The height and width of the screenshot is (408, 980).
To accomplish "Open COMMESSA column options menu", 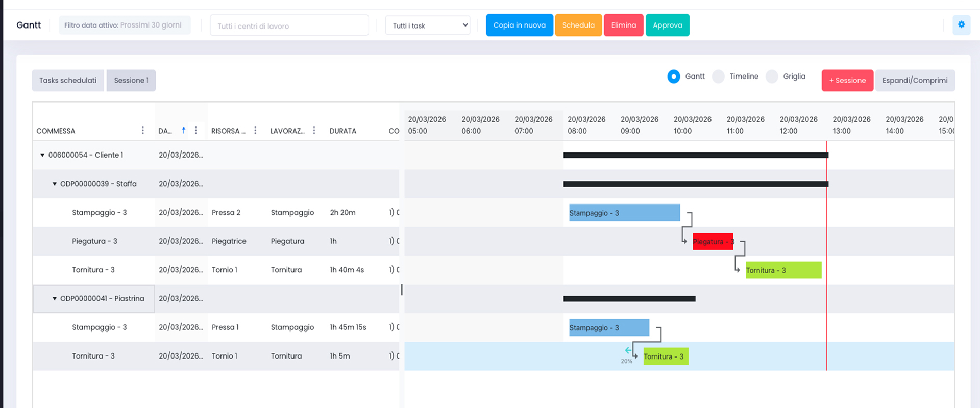I will point(143,131).
